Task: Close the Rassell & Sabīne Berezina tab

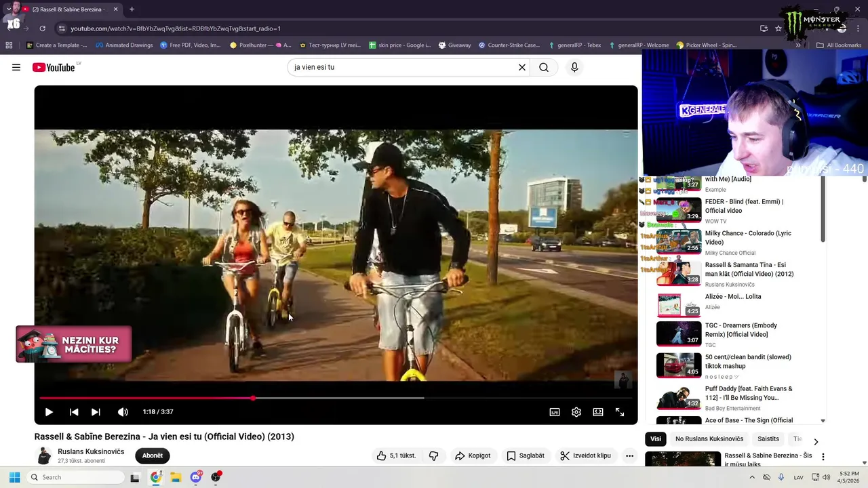Action: (115, 9)
